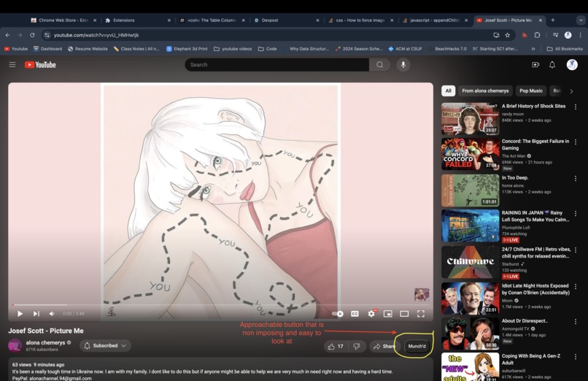This screenshot has width=588, height=381.
Task: Go back in browser
Action: click(x=8, y=35)
